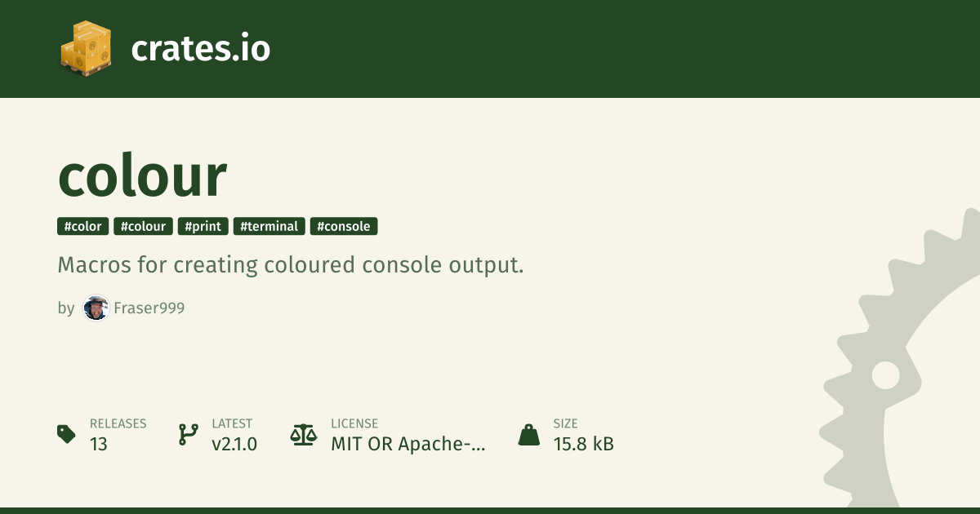
Task: Click the releases tag icon
Action: point(66,434)
